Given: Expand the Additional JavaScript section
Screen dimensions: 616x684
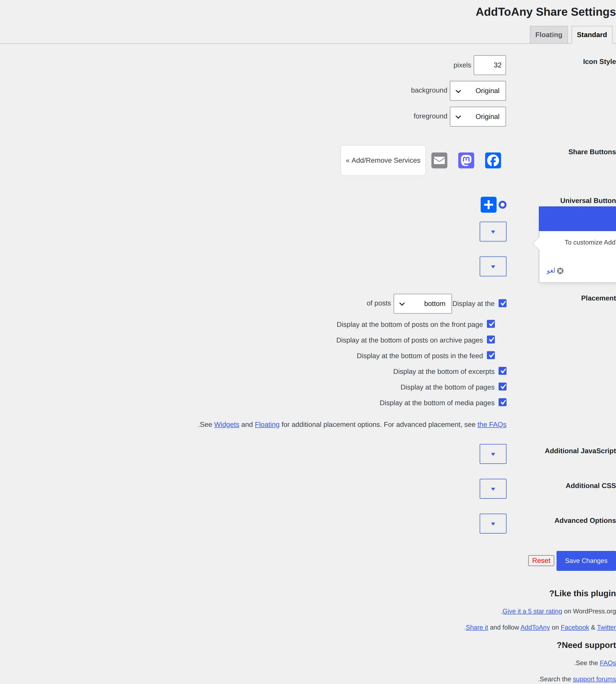Looking at the screenshot, I should pos(493,454).
